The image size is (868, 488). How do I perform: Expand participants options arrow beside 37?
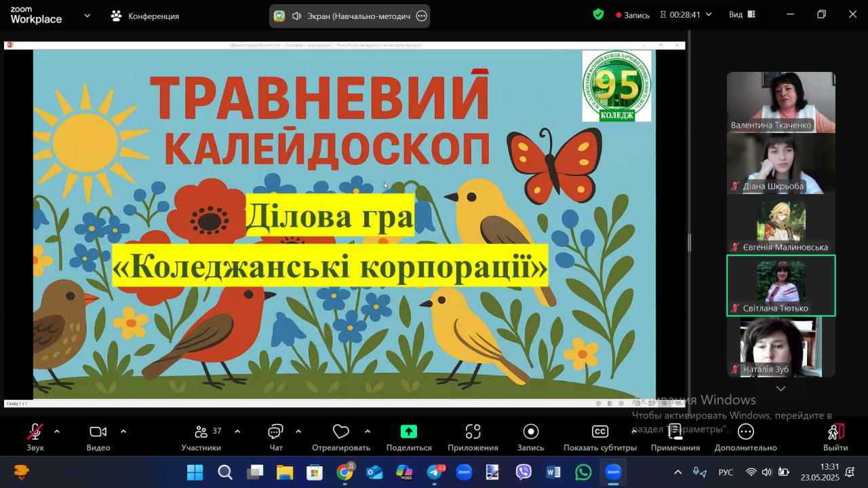pos(237,431)
